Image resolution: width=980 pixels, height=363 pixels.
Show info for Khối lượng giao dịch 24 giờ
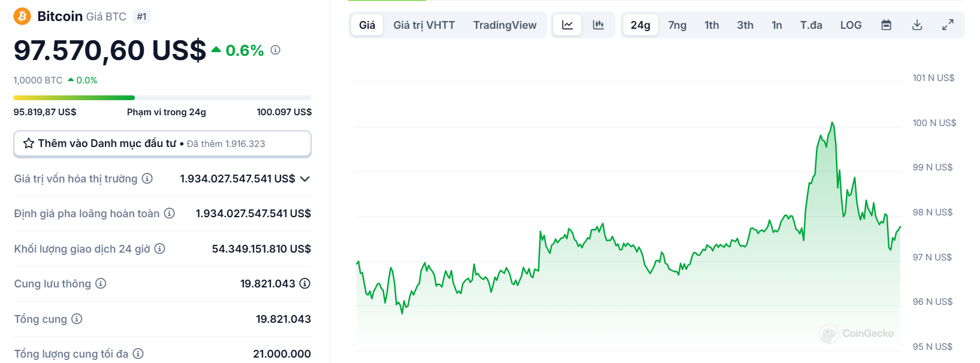[159, 248]
